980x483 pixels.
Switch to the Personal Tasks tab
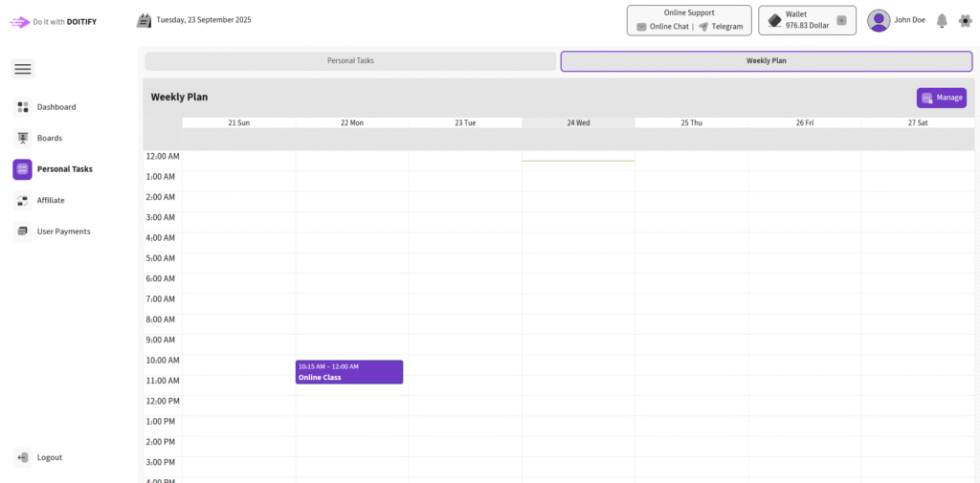(x=350, y=61)
